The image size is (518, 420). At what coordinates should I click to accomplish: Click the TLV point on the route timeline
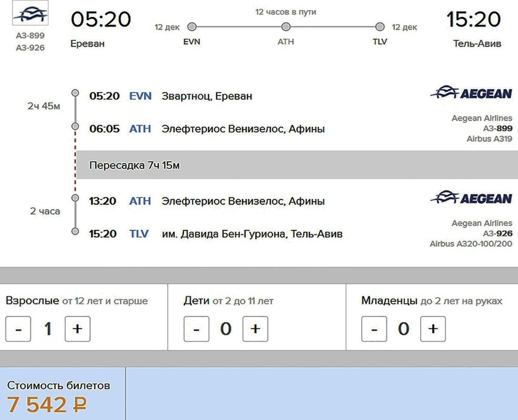pos(380,27)
